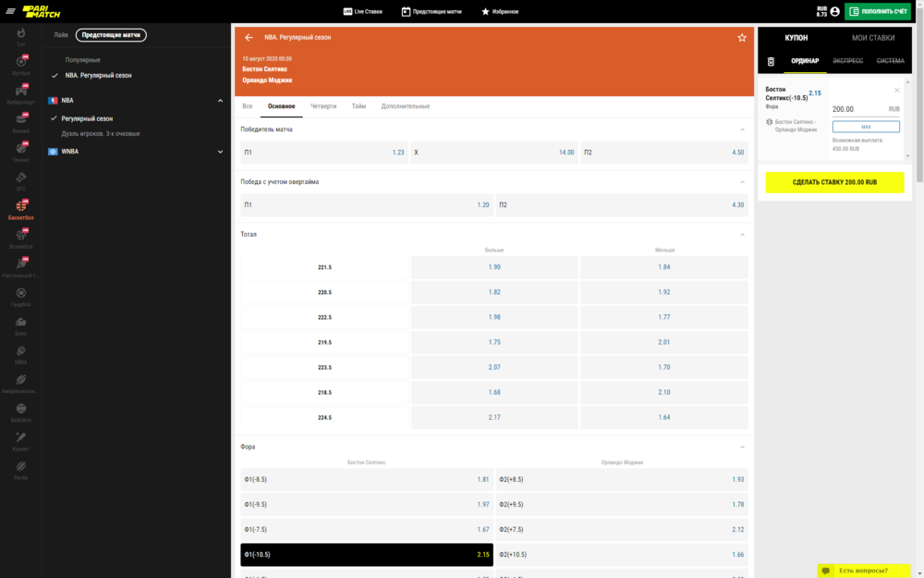Open Предстоящие матчи in top navigation
This screenshot has width=924, height=578.
pos(432,11)
